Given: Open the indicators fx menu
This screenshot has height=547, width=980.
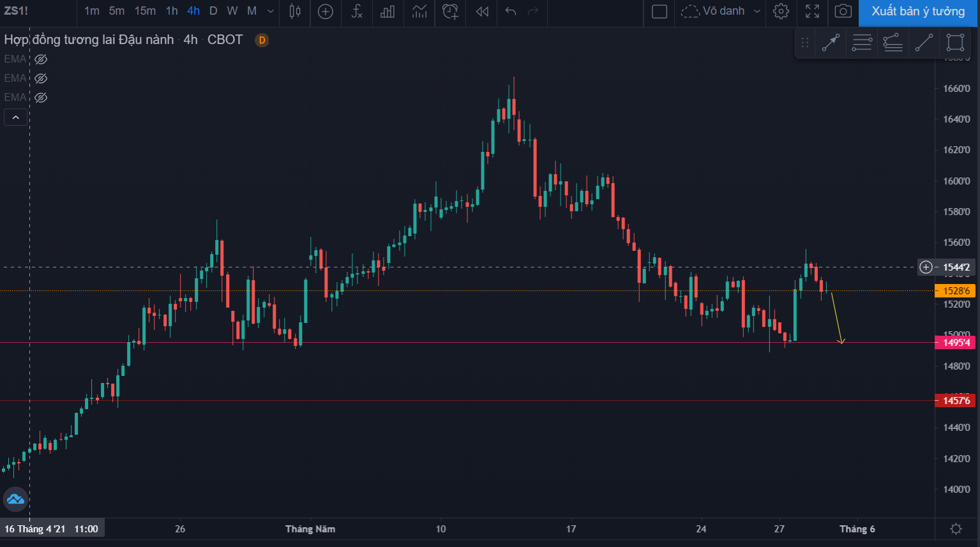Looking at the screenshot, I should [x=357, y=11].
